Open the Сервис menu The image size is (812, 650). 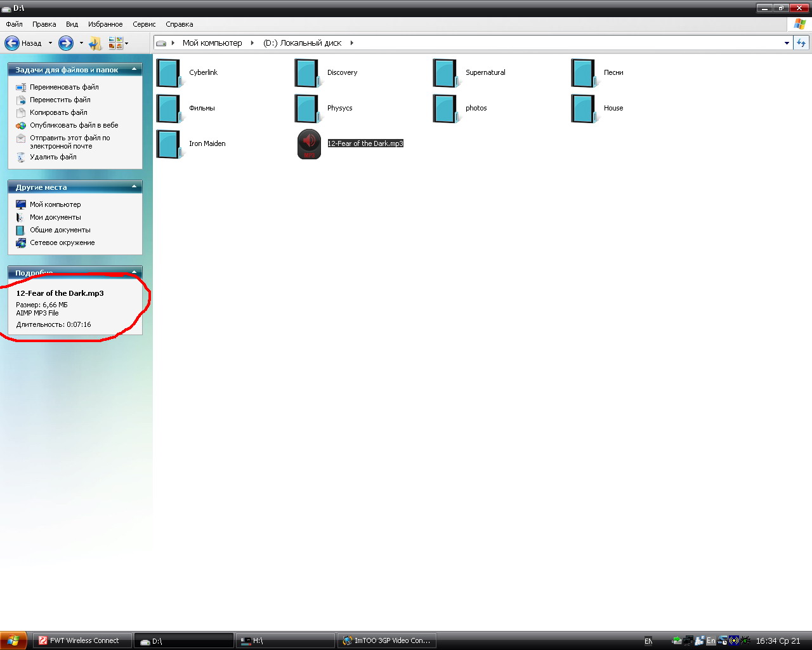point(144,24)
